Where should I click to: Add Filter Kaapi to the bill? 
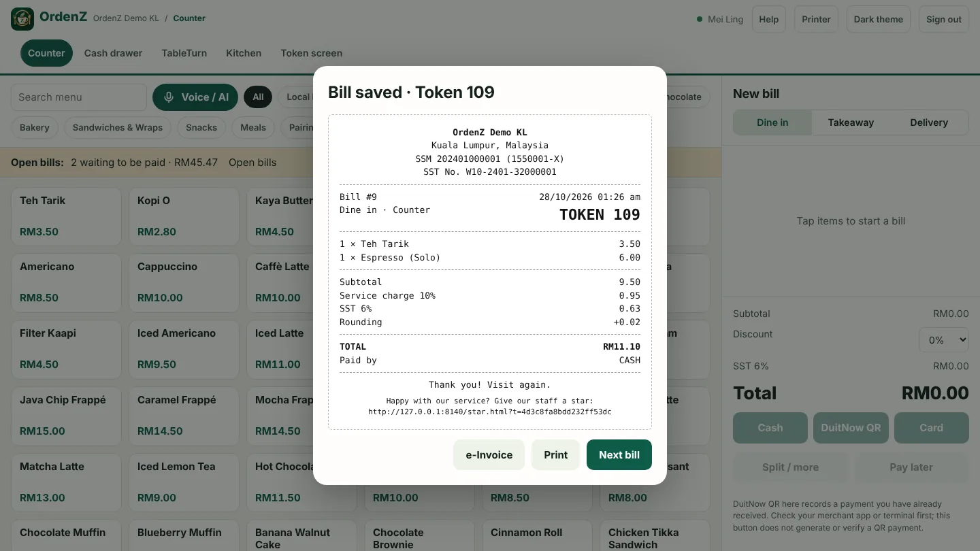tap(66, 350)
